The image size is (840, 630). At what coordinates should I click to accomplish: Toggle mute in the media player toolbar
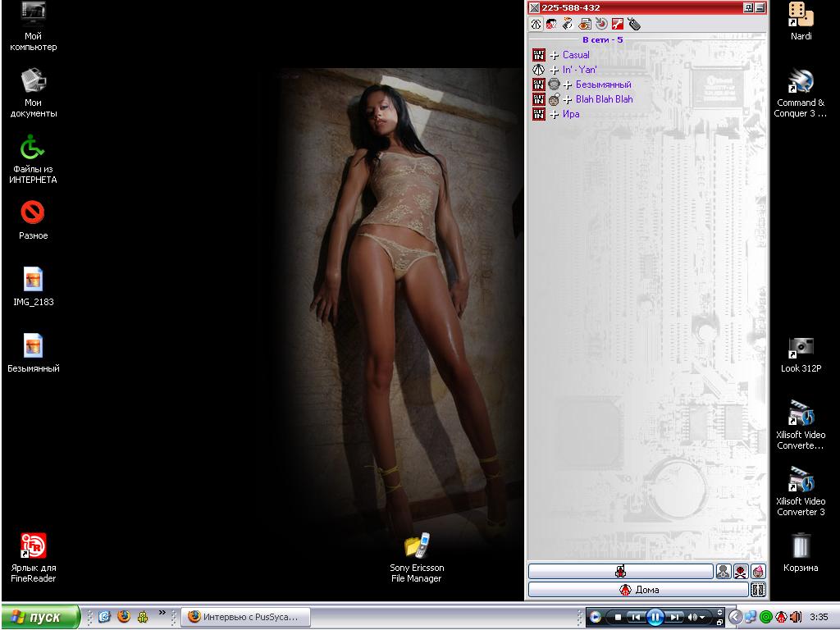(x=693, y=617)
